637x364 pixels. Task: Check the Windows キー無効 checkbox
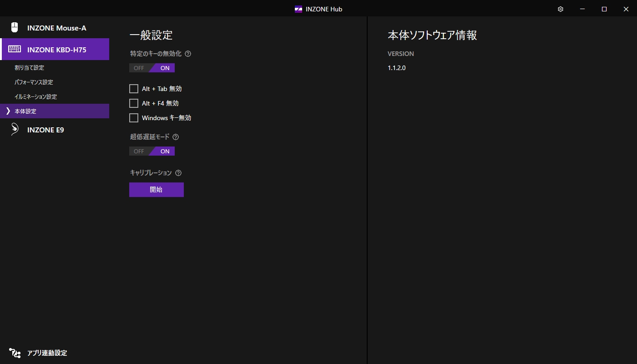pos(134,118)
